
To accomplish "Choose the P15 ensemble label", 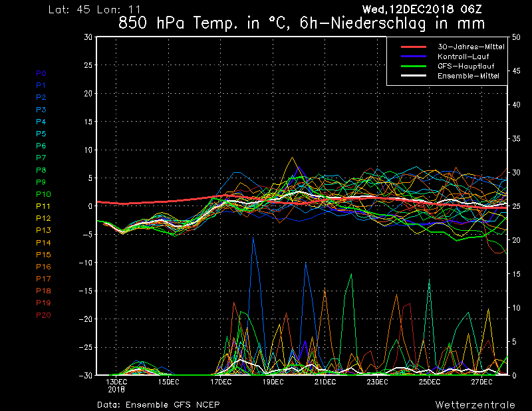I will (x=43, y=255).
